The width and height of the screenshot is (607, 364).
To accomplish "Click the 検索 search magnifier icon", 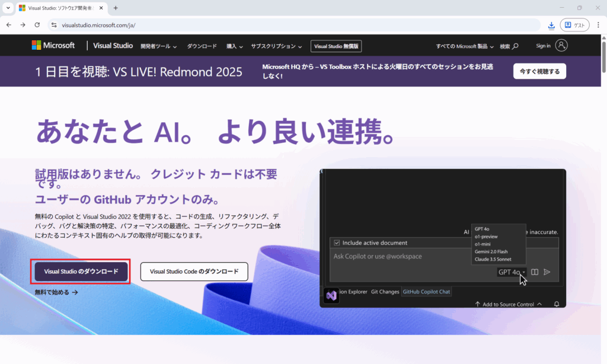I will pyautogui.click(x=515, y=46).
